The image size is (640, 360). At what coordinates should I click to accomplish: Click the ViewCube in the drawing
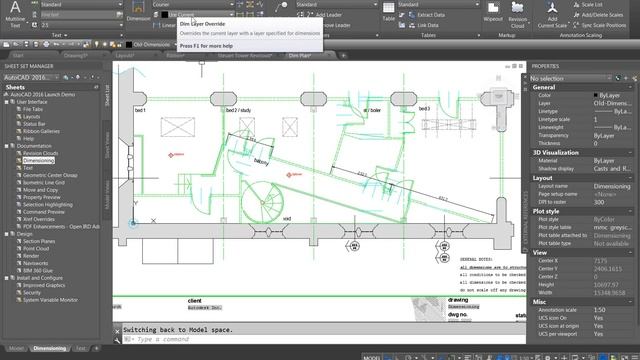(499, 97)
